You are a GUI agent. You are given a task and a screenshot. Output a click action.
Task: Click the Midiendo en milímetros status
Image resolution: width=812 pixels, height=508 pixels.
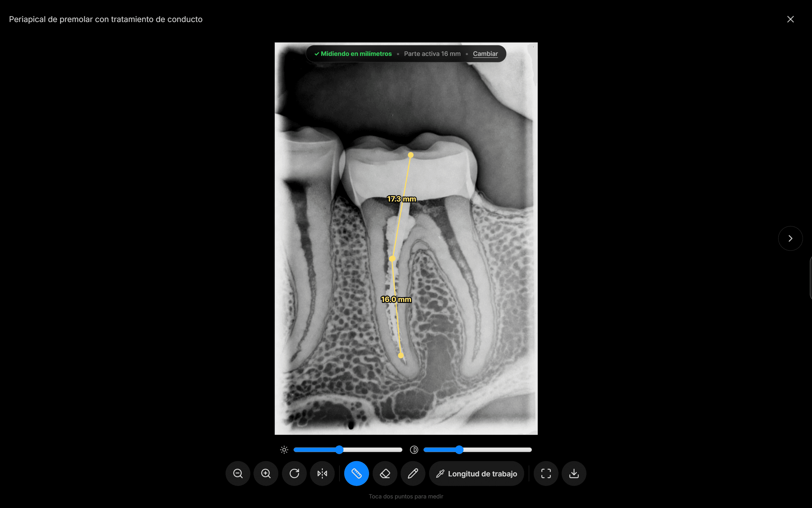pos(353,54)
